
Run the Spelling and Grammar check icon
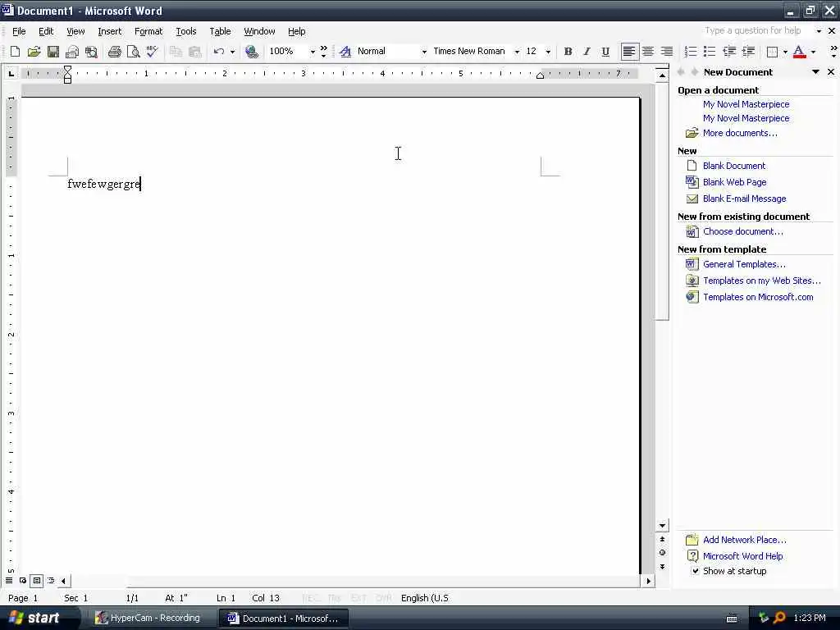point(152,52)
